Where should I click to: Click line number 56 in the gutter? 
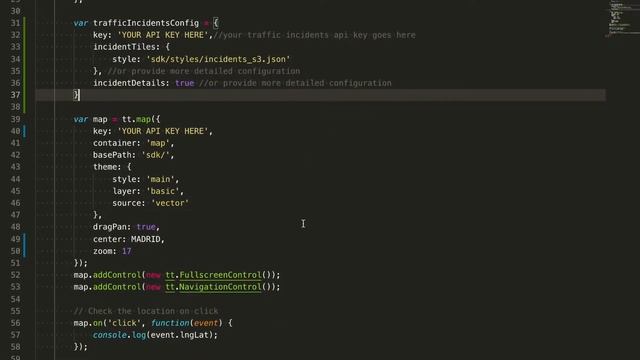[16, 323]
